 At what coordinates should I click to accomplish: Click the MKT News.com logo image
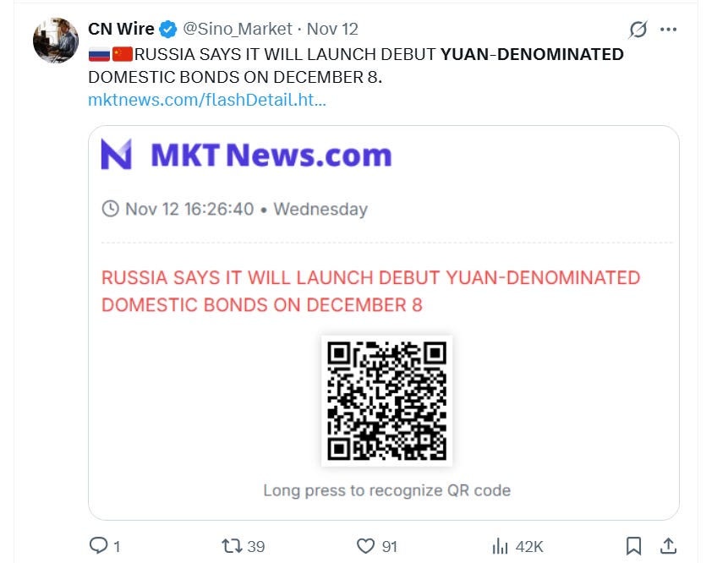[x=247, y=155]
